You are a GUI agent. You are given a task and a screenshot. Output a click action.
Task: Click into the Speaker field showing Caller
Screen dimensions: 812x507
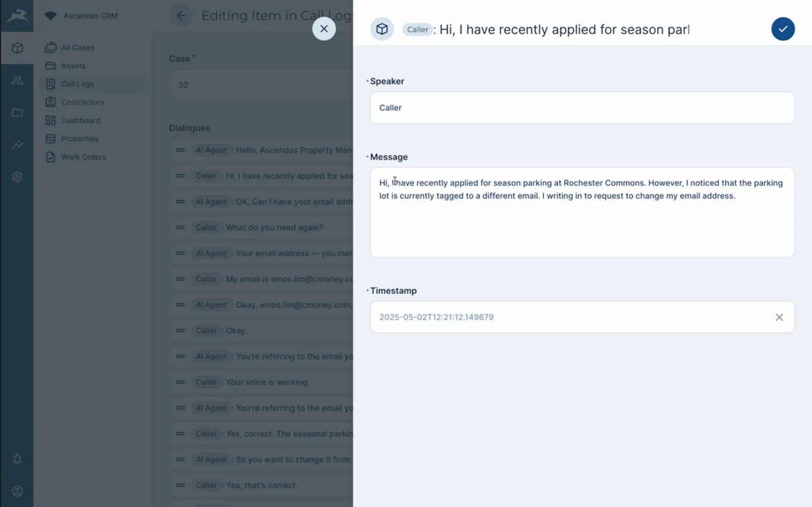[582, 107]
